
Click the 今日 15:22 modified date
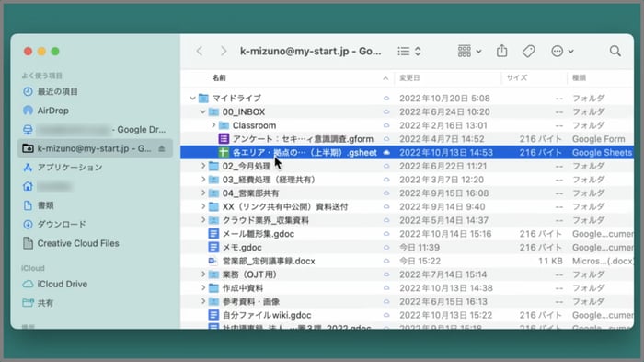420,261
